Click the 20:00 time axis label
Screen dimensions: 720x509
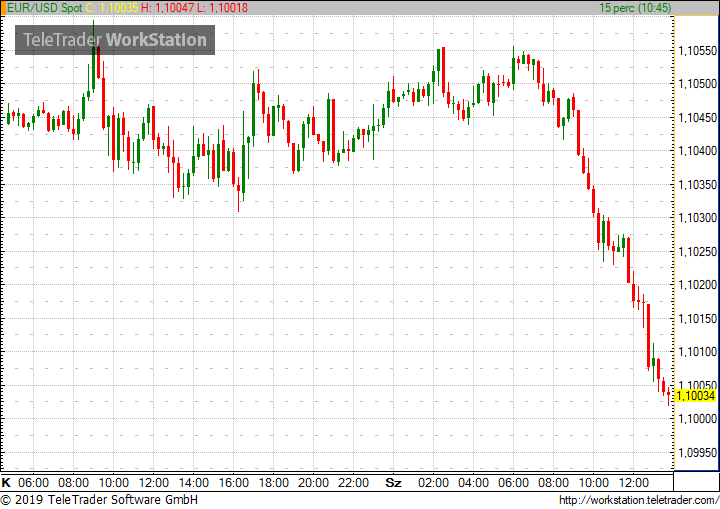tap(314, 483)
